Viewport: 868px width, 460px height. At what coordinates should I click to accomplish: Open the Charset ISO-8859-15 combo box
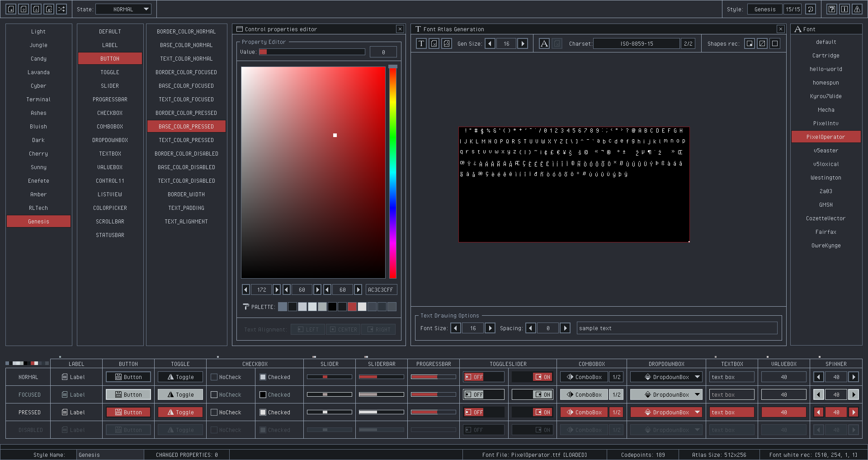pos(636,43)
